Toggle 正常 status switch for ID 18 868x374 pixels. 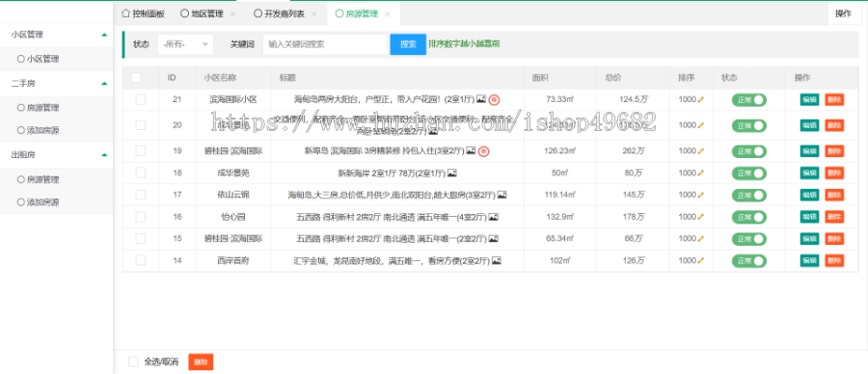[x=749, y=174]
